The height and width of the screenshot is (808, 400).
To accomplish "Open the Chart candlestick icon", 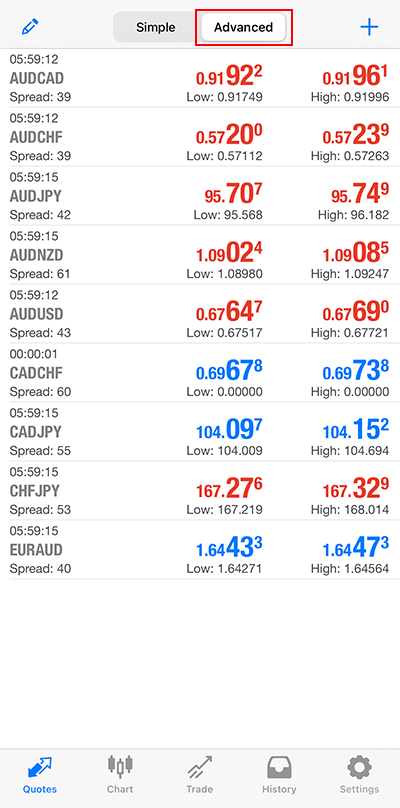I will click(120, 766).
